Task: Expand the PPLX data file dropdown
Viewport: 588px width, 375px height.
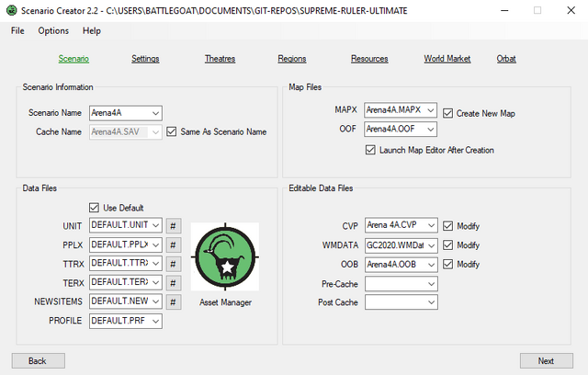Action: tap(155, 244)
